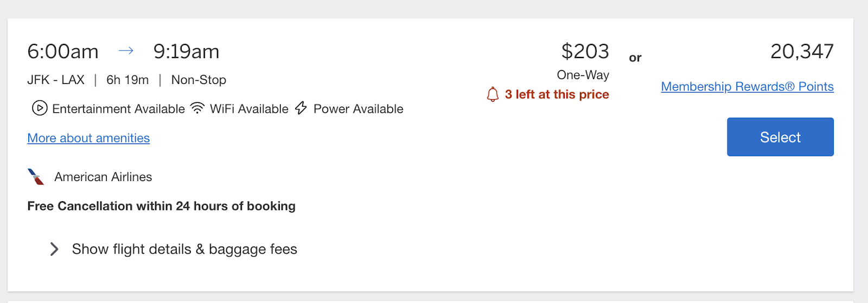Viewport: 868px width, 303px height.
Task: Click the Non-Stop label
Action: [199, 80]
